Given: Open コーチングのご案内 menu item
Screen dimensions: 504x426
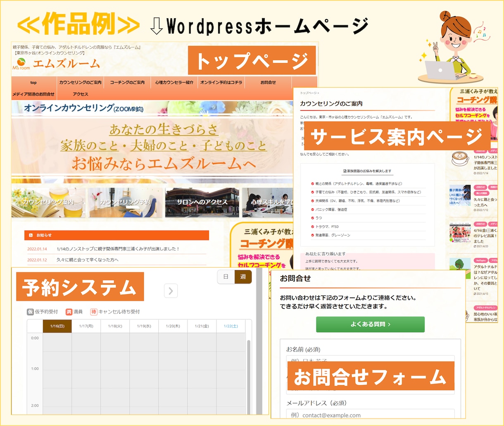Looking at the screenshot, I should pos(127,83).
